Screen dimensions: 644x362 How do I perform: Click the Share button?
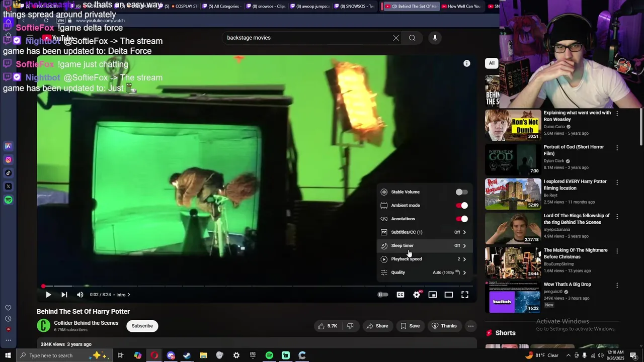[x=377, y=326]
